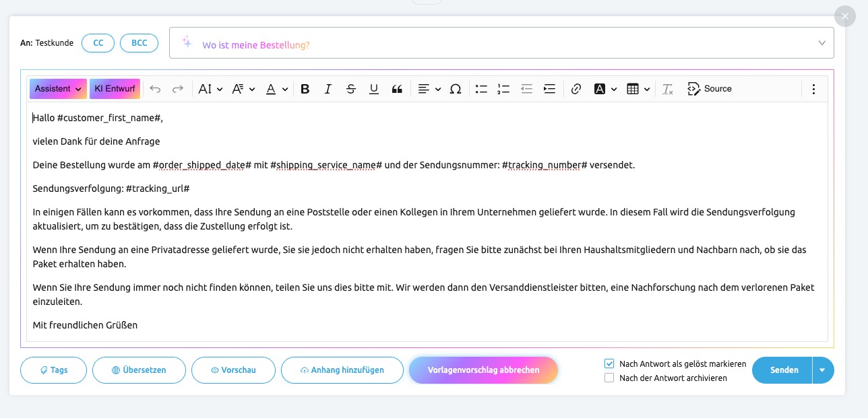Open the font color picker

276,89
